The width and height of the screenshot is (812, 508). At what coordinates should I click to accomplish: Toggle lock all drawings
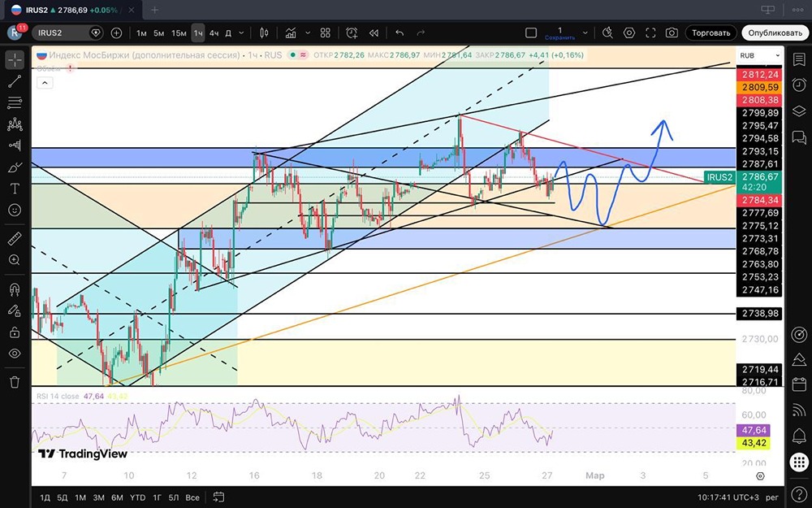pos(15,332)
